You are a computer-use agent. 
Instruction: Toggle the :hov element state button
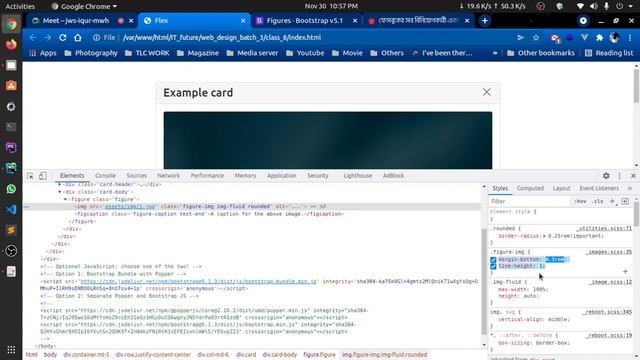click(580, 201)
